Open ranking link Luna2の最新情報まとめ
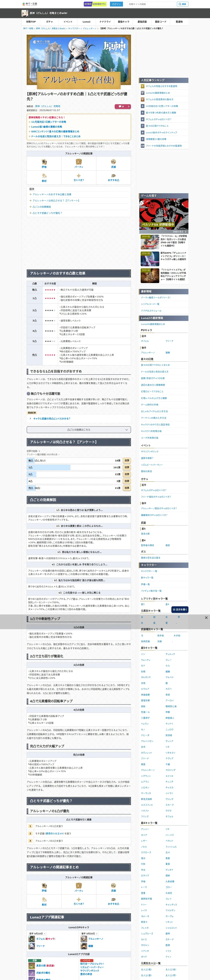210x980 pixels. (158, 93)
